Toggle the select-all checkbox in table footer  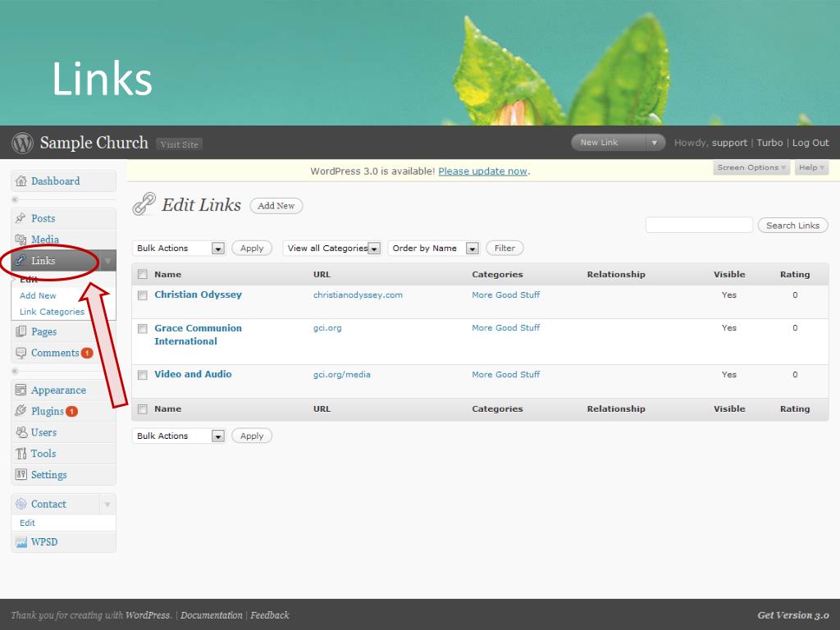[143, 409]
